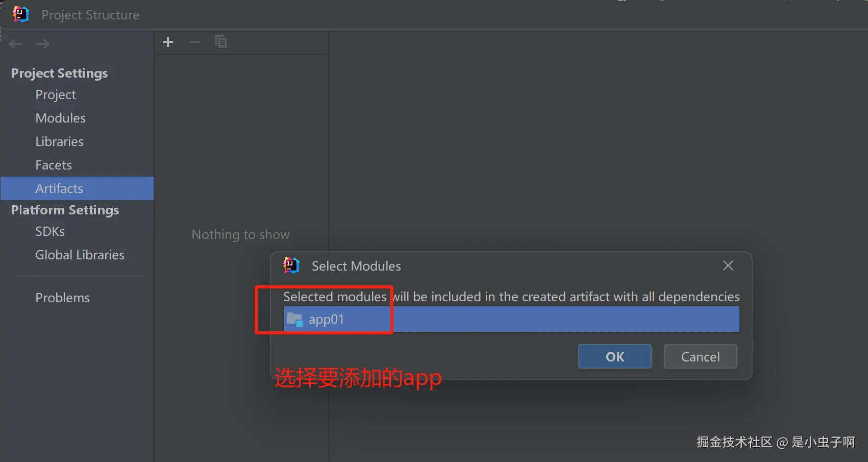Click IntelliJ icon in Select Modules dialog

[x=291, y=265]
